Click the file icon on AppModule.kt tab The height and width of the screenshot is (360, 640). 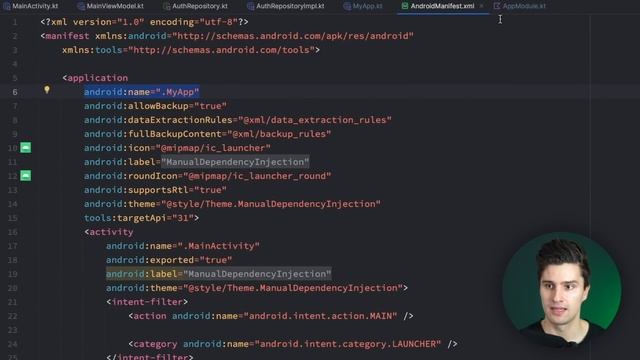click(497, 6)
